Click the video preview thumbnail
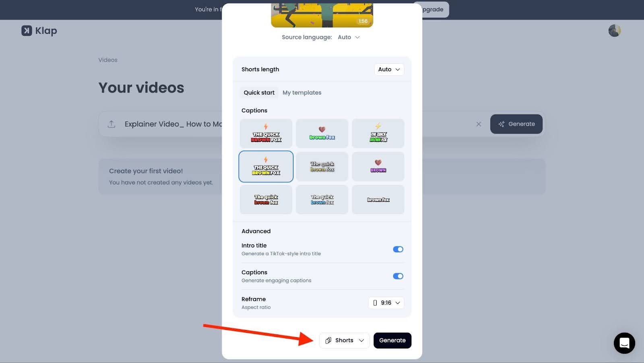 point(322,15)
